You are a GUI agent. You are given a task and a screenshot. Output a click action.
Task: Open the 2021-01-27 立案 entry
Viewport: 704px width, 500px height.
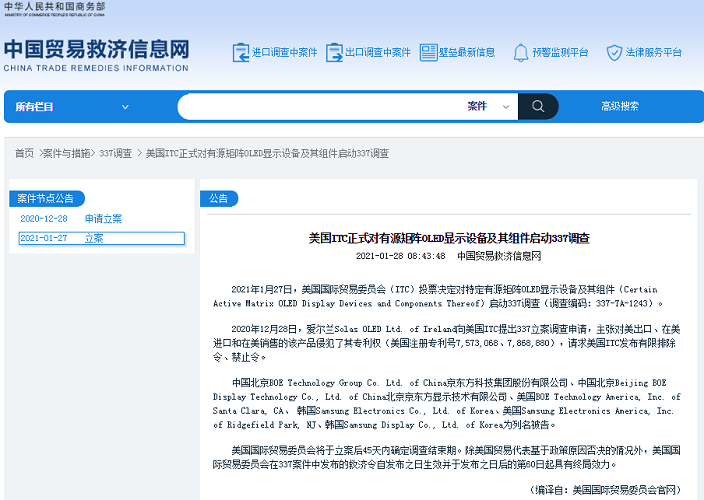101,238
